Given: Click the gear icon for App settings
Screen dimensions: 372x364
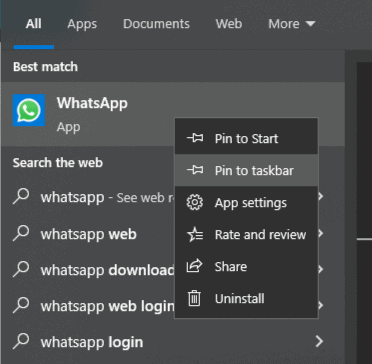Looking at the screenshot, I should point(195,203).
